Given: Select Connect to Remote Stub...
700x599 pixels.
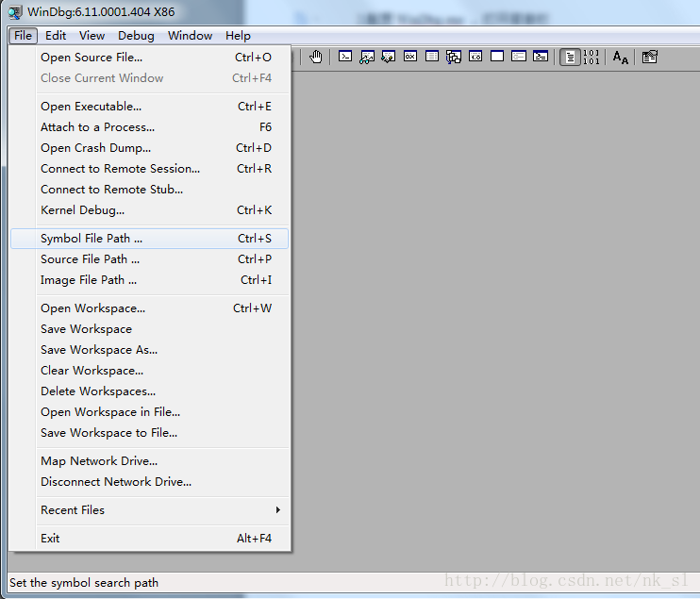Looking at the screenshot, I should tap(150, 190).
